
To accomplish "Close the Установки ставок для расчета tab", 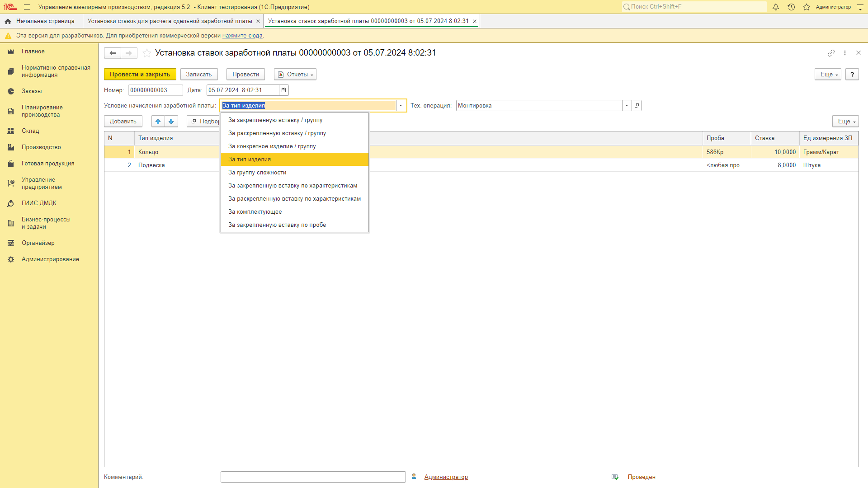I will click(x=258, y=21).
